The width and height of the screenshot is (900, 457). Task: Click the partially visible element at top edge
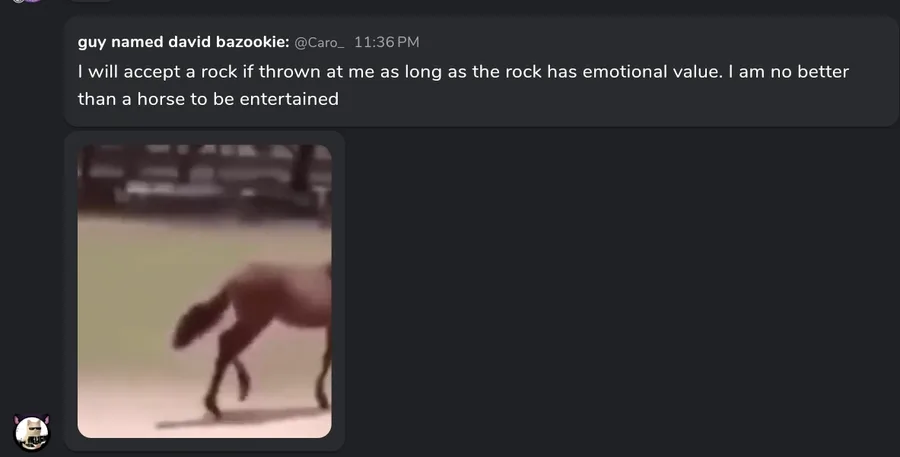coord(91,1)
